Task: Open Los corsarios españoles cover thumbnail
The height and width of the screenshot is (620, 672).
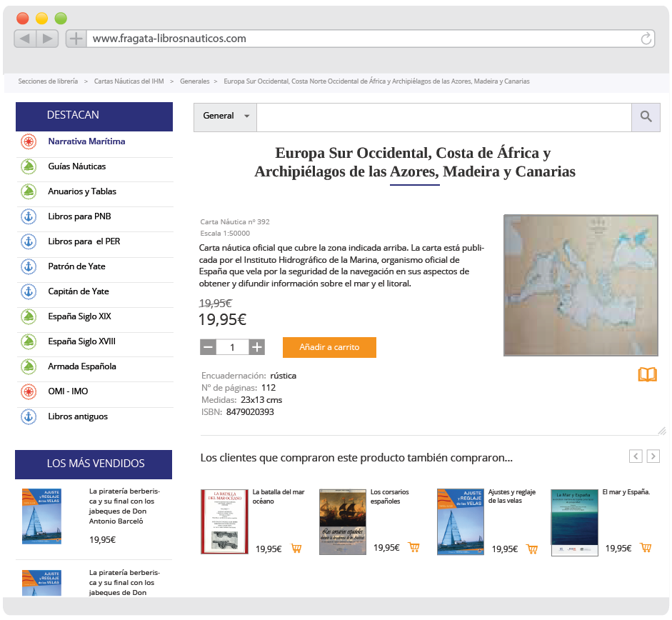Action: click(x=343, y=522)
